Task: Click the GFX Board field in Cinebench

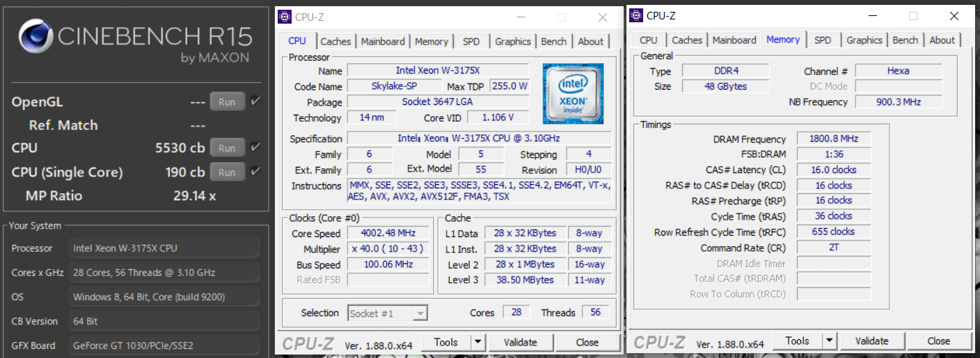Action: tap(165, 345)
